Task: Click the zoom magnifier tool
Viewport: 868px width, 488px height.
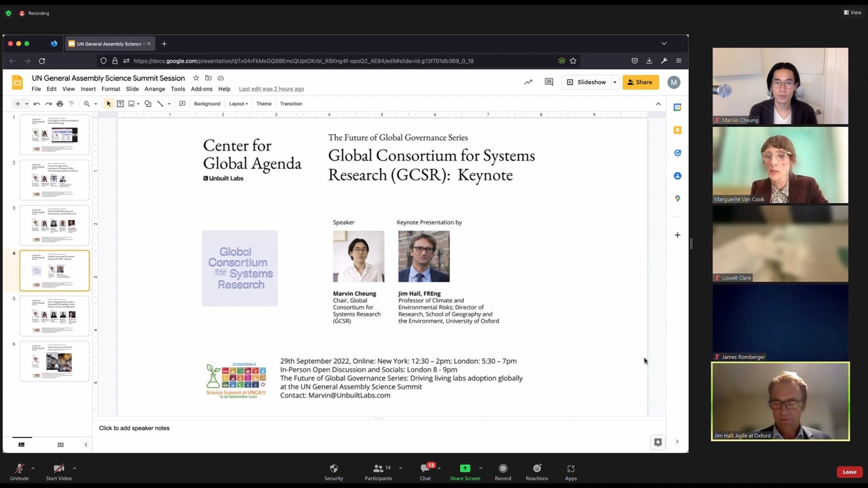Action: [87, 104]
